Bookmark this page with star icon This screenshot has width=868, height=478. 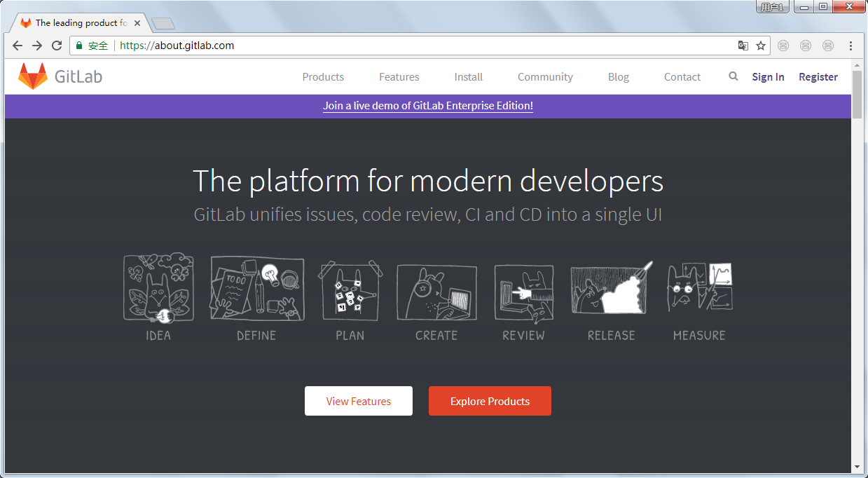pyautogui.click(x=761, y=46)
